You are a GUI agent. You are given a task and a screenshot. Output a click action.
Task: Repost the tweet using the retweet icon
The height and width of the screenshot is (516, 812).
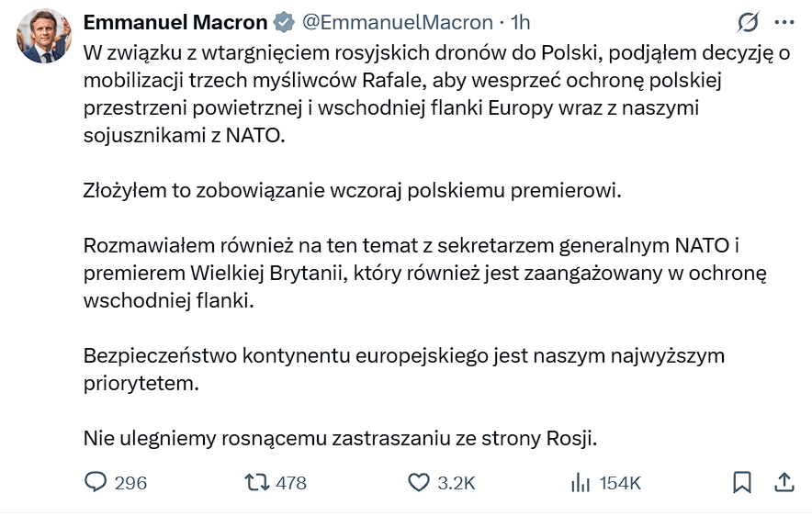(x=254, y=482)
